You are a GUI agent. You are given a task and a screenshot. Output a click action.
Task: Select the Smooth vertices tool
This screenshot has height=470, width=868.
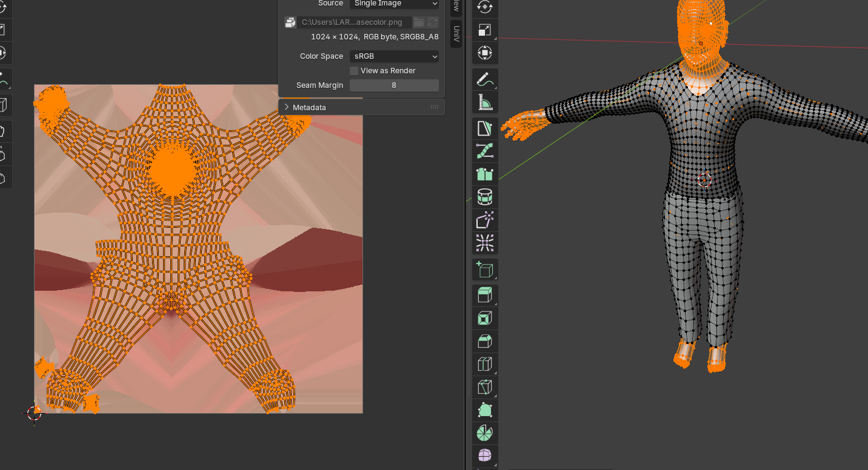point(485,455)
